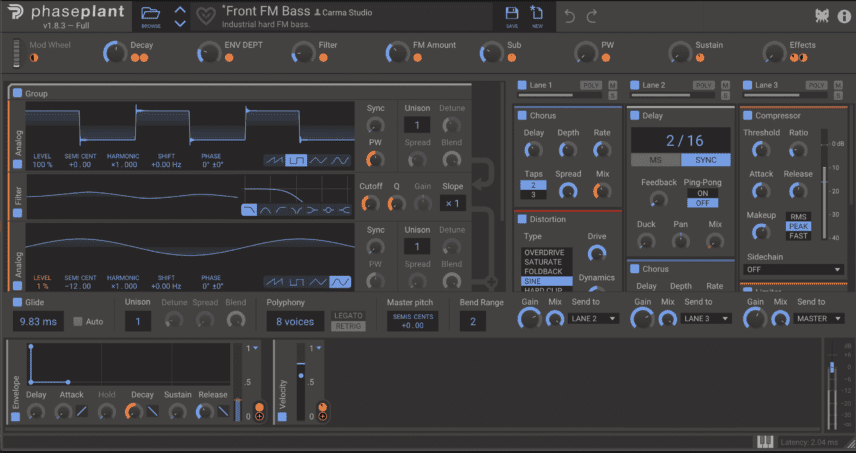Select RMS compressor mode
856x453 pixels.
point(798,217)
